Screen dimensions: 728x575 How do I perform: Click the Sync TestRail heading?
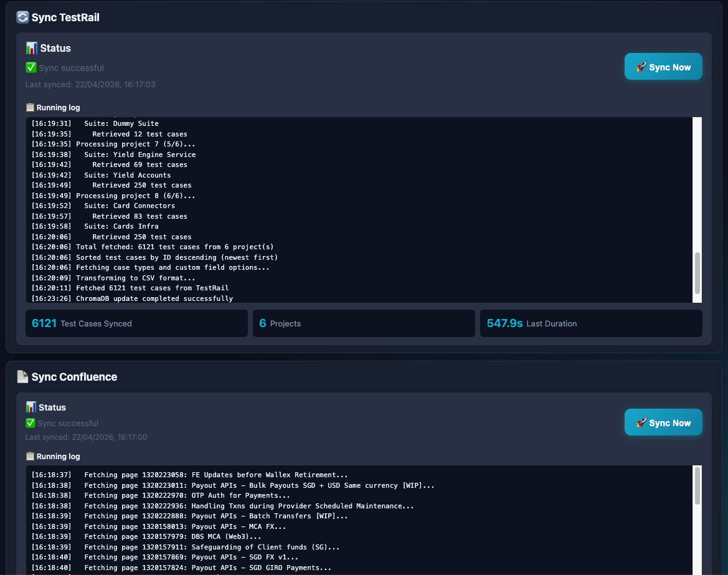click(x=65, y=17)
